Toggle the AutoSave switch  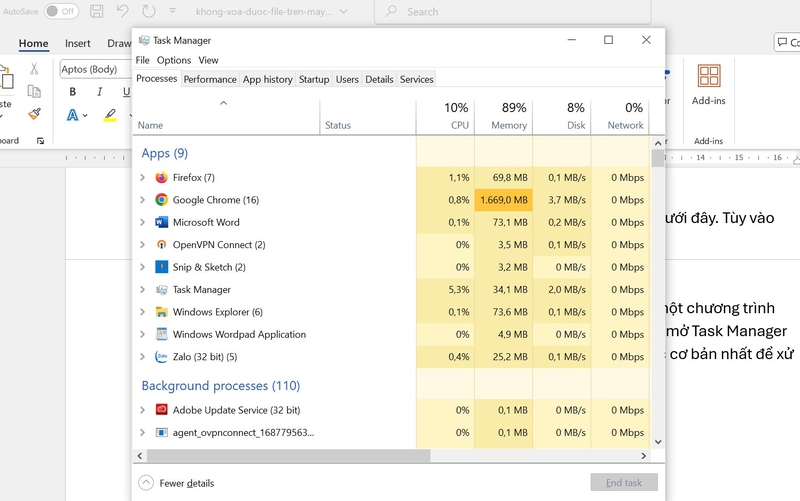pyautogui.click(x=61, y=11)
